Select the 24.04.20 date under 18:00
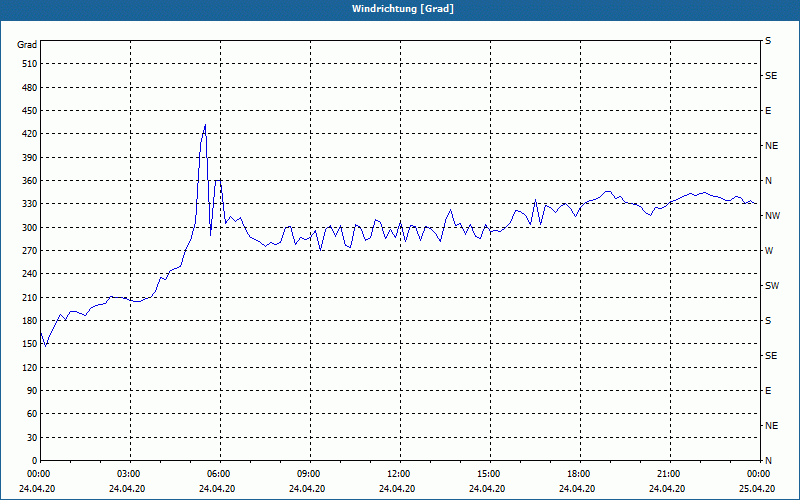The height and width of the screenshot is (500, 800). click(578, 489)
